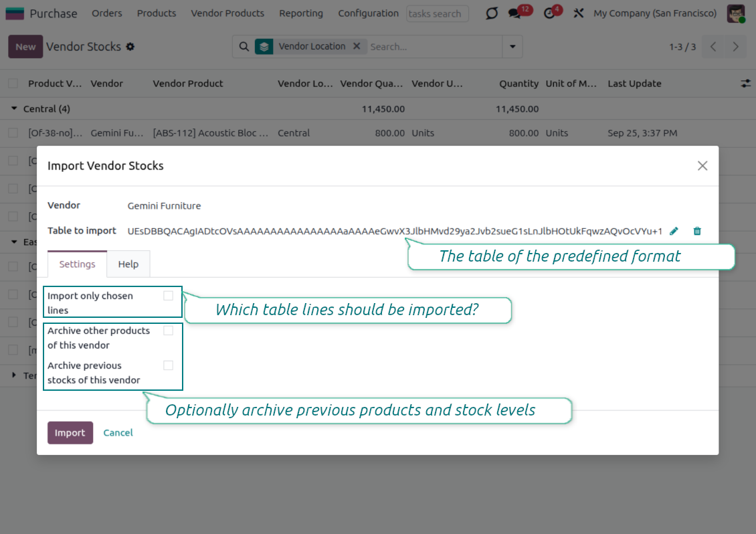Tick Archive previous stocks of this vendor
Image resolution: width=756 pixels, height=534 pixels.
tap(168, 365)
